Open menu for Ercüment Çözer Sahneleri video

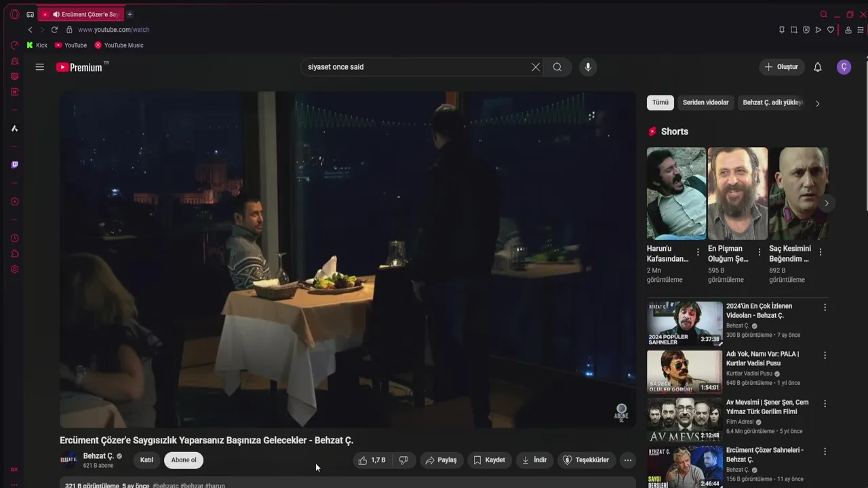click(x=825, y=451)
